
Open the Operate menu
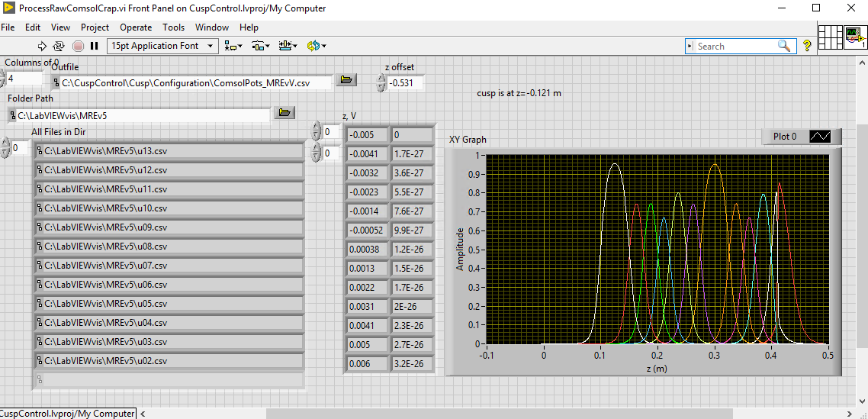136,27
